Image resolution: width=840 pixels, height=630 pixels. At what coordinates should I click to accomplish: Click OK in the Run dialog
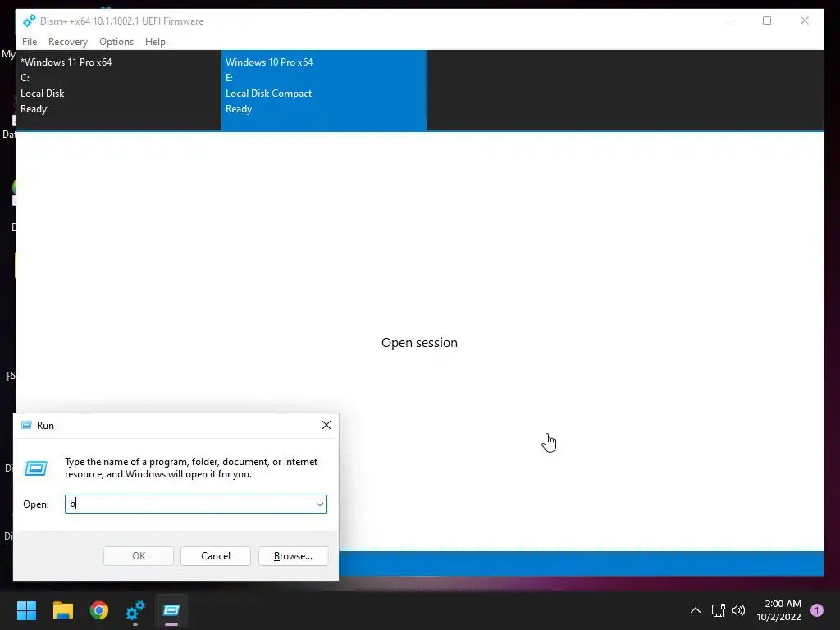(139, 556)
